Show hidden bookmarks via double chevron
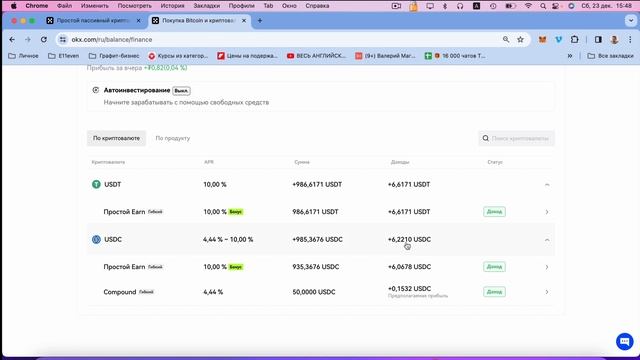The width and height of the screenshot is (640, 360). (570, 56)
